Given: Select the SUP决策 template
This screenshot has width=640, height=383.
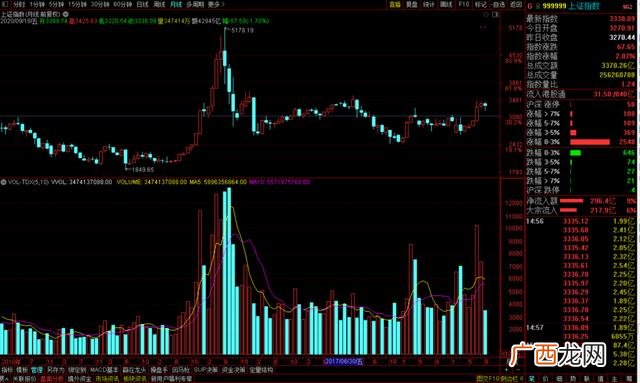Looking at the screenshot, I should coord(206,370).
